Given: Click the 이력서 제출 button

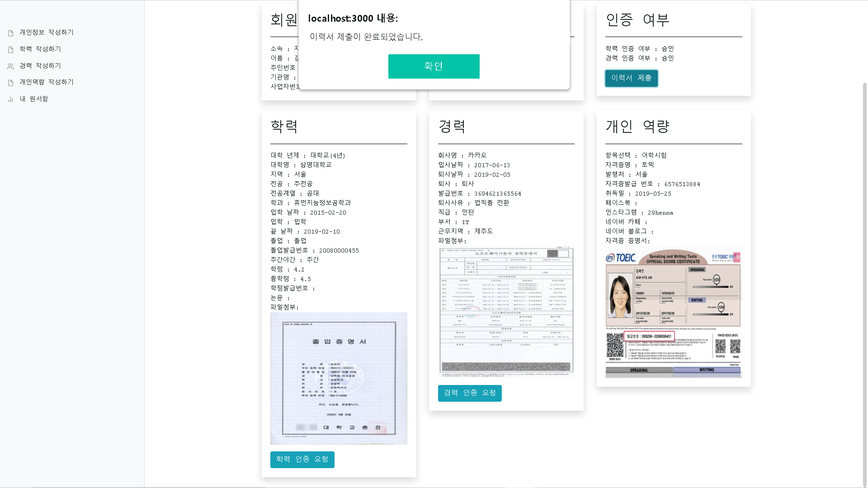Looking at the screenshot, I should coord(631,78).
